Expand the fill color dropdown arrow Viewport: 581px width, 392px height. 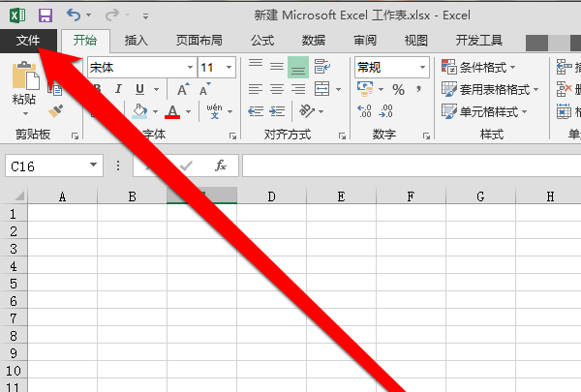[155, 111]
